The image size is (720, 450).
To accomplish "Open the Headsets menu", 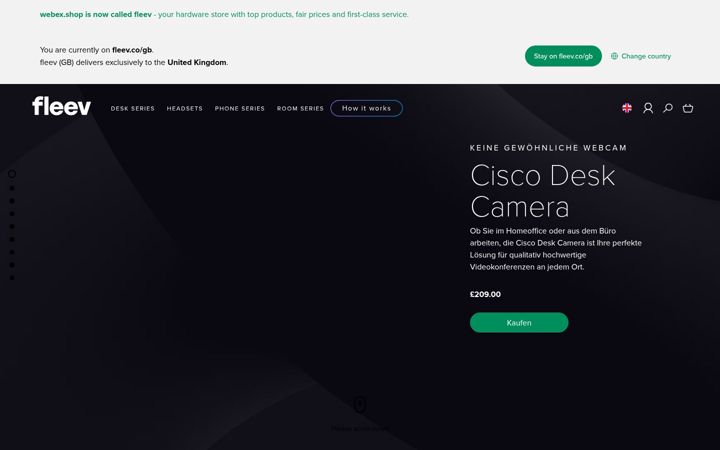I will coord(185,108).
